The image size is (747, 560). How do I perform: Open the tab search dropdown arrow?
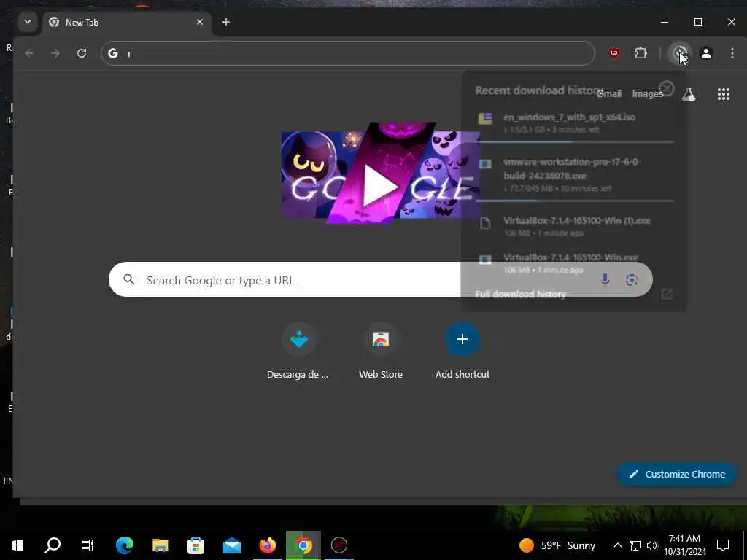click(x=28, y=22)
